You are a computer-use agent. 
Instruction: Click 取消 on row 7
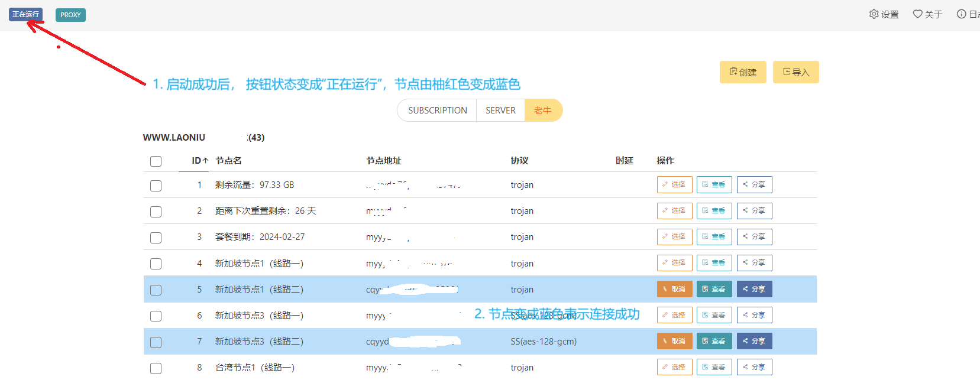point(674,341)
